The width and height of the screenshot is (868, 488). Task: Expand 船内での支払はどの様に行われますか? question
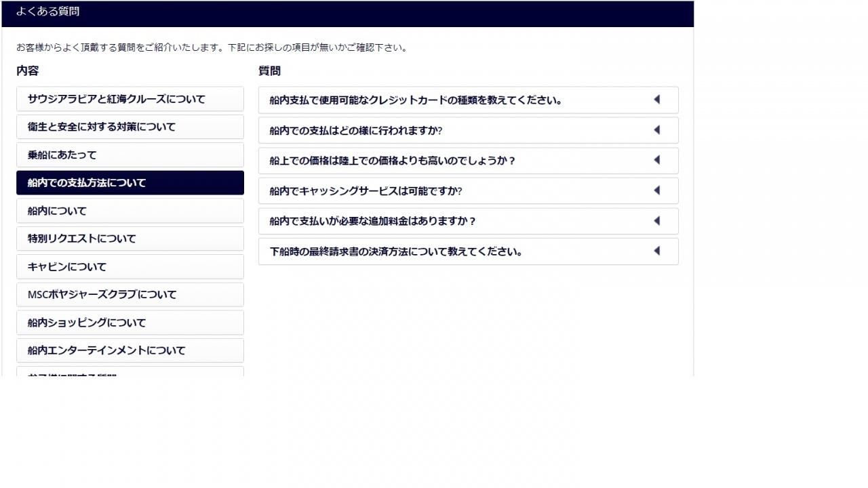coord(469,130)
